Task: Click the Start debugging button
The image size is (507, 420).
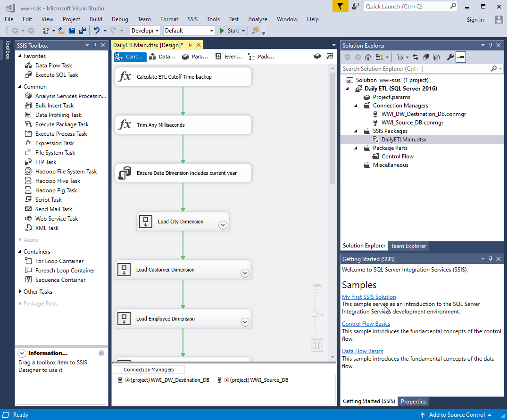Action: pos(230,31)
